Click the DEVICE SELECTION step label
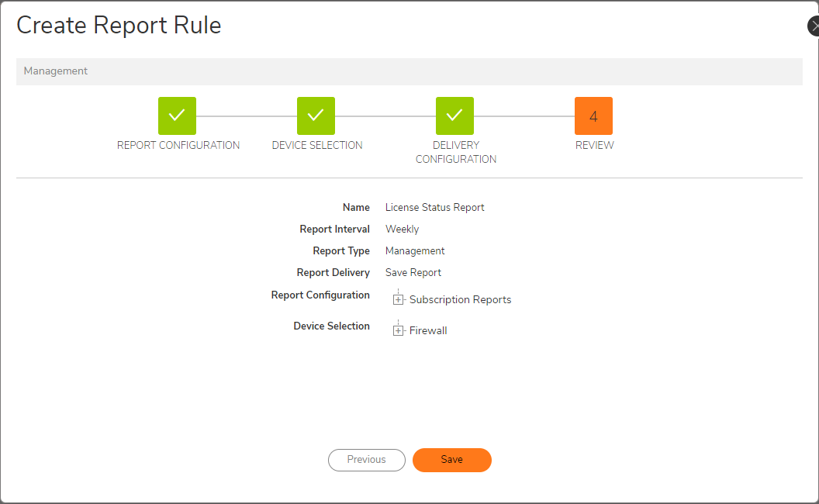The width and height of the screenshot is (819, 504). (317, 145)
